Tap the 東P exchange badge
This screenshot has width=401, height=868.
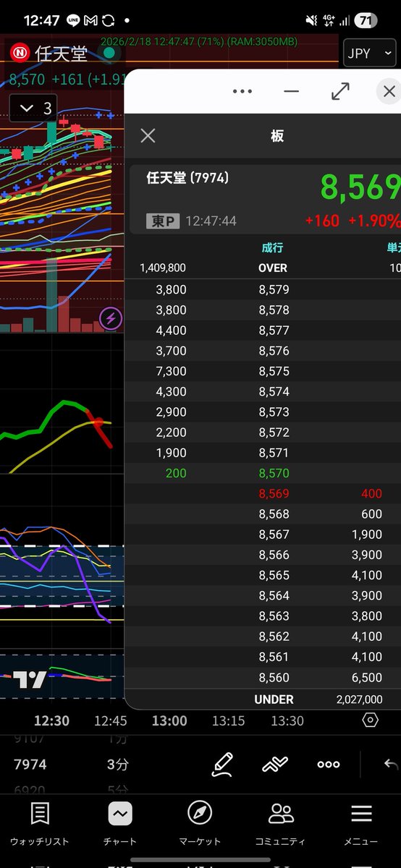(163, 221)
